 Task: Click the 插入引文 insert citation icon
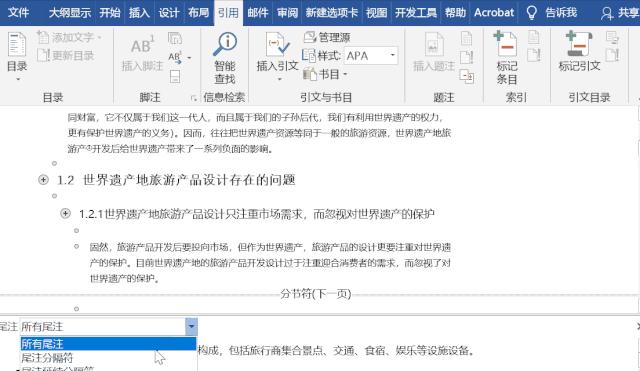[277, 44]
